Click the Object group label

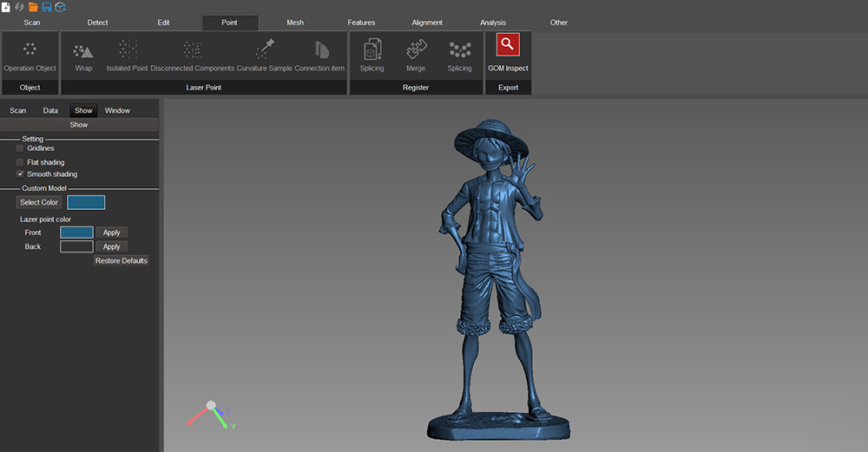click(x=30, y=88)
